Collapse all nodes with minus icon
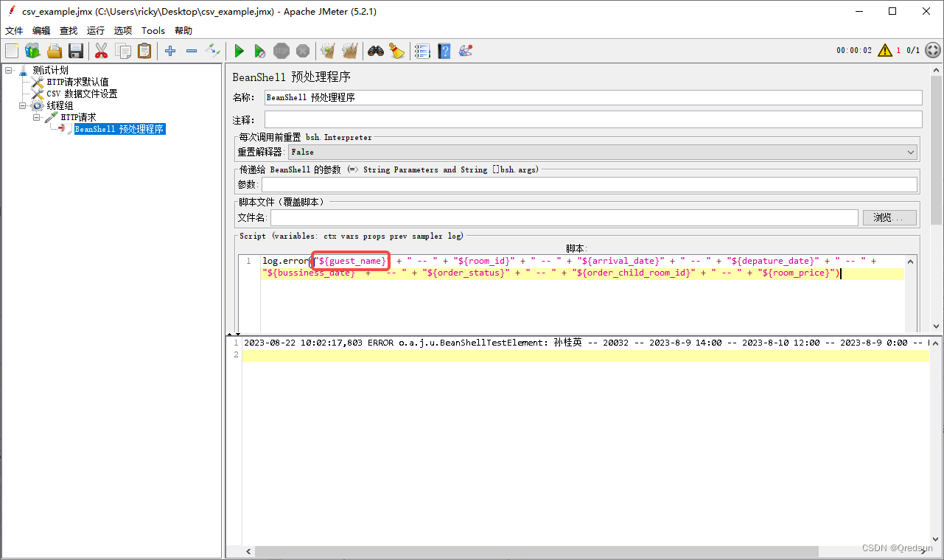Screen dimensions: 944x560 [x=192, y=51]
